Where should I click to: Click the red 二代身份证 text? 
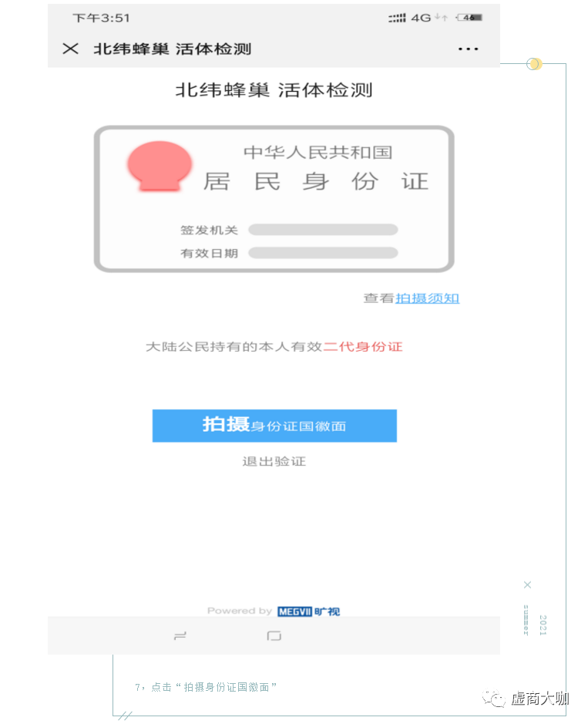tap(363, 347)
